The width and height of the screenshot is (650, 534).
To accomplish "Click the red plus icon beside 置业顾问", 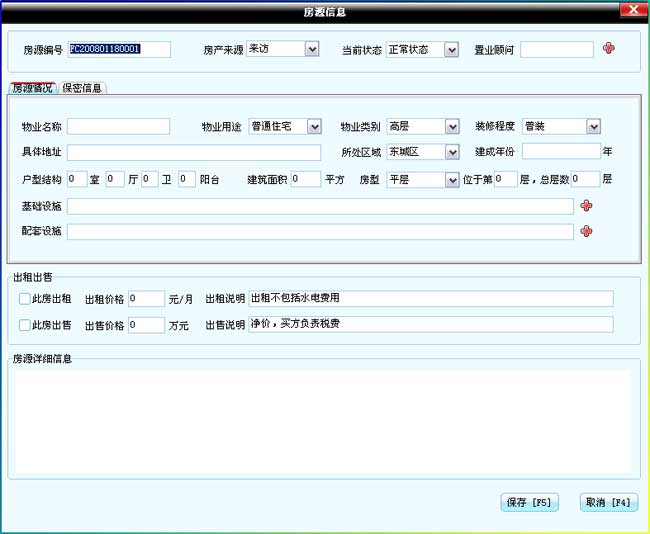I will click(609, 49).
